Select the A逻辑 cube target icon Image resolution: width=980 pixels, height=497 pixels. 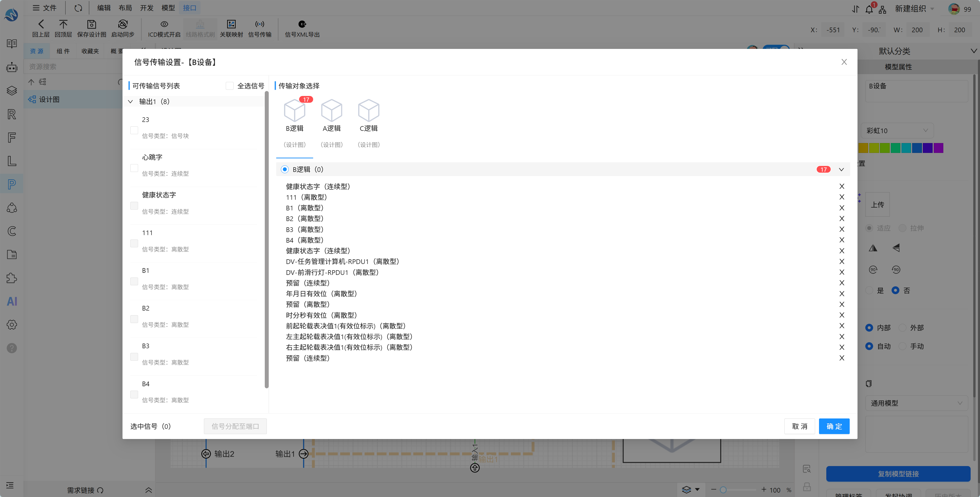coord(331,111)
